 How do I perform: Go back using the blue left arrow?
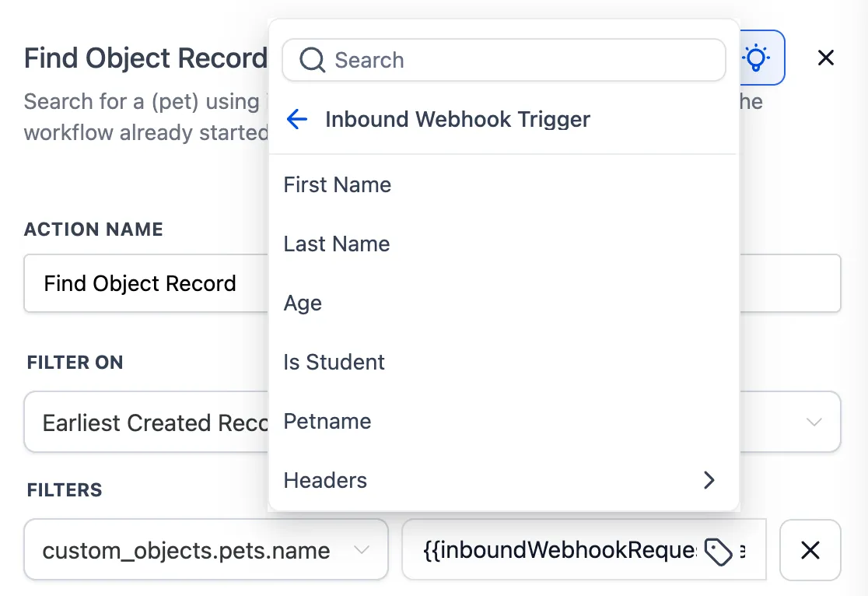click(x=297, y=119)
